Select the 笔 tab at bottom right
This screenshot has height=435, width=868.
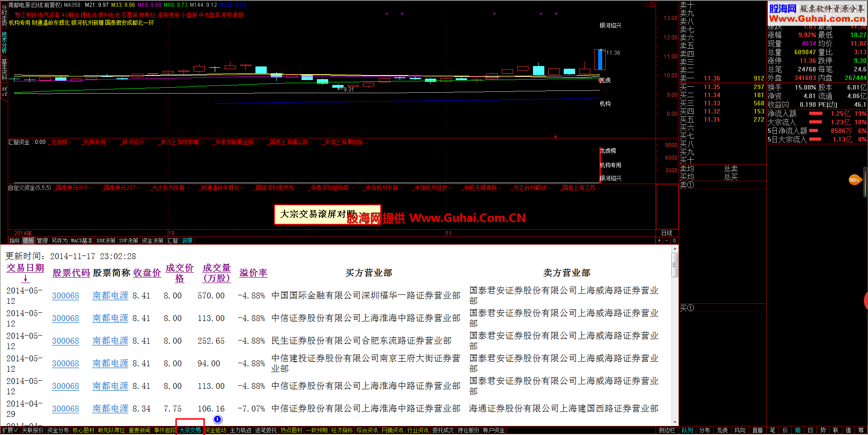[772, 430]
